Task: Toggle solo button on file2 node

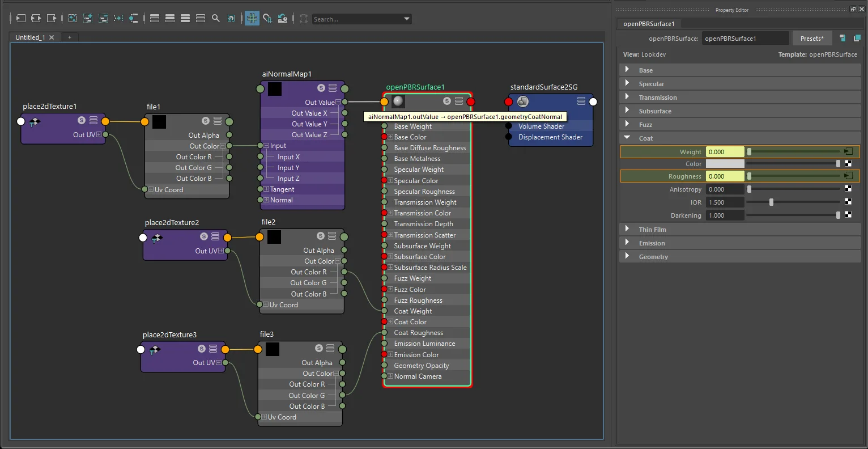Action: (x=321, y=236)
